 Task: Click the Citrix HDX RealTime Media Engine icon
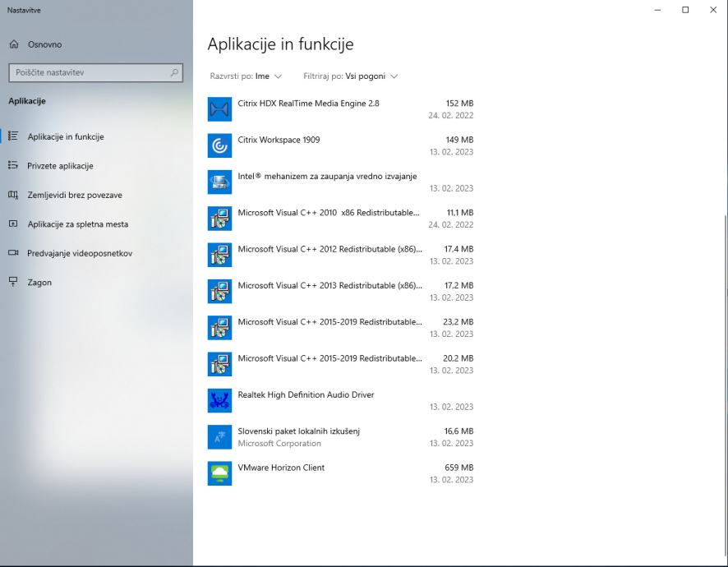[219, 109]
